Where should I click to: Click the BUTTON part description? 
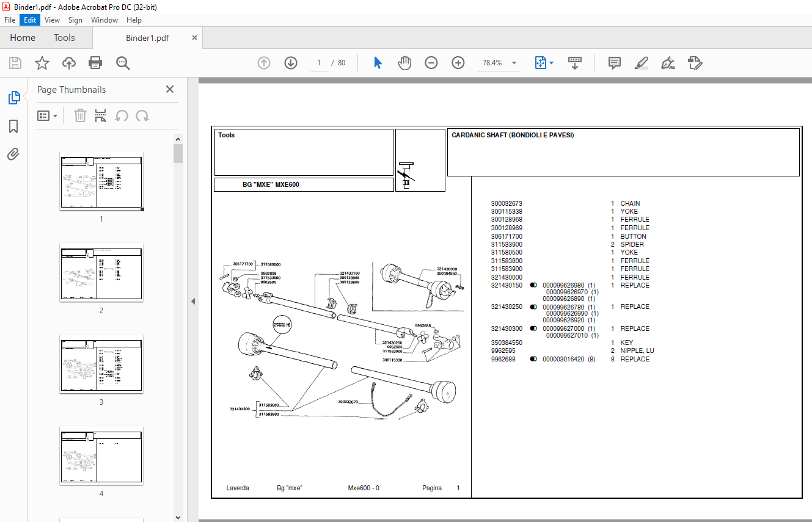pos(633,236)
